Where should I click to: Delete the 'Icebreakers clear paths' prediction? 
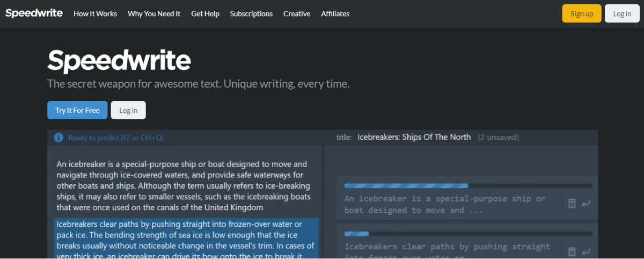(572, 251)
